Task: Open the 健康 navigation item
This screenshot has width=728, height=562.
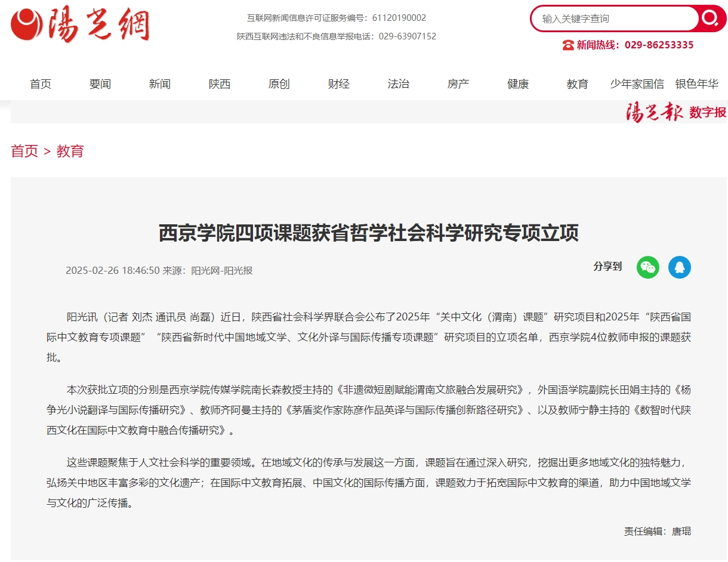Action: click(518, 84)
